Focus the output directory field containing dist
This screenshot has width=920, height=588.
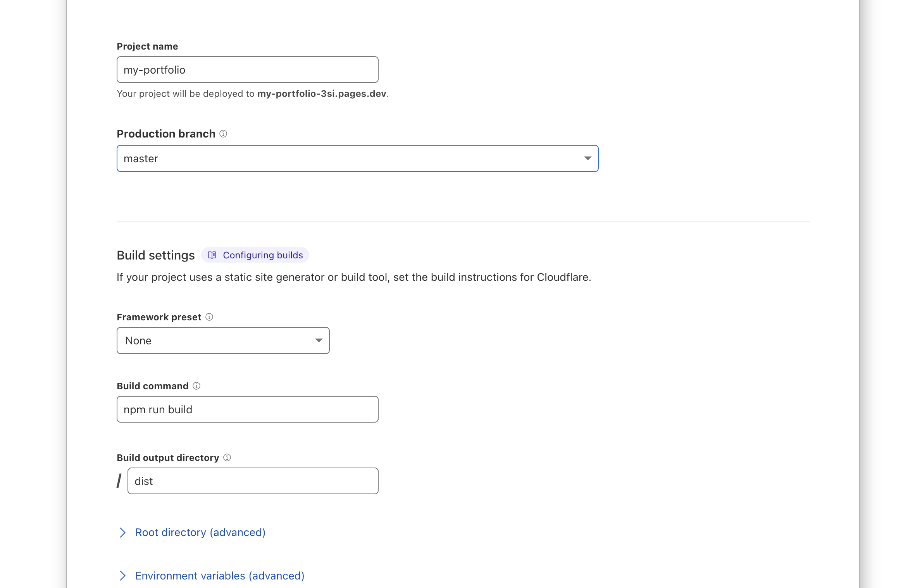point(253,481)
